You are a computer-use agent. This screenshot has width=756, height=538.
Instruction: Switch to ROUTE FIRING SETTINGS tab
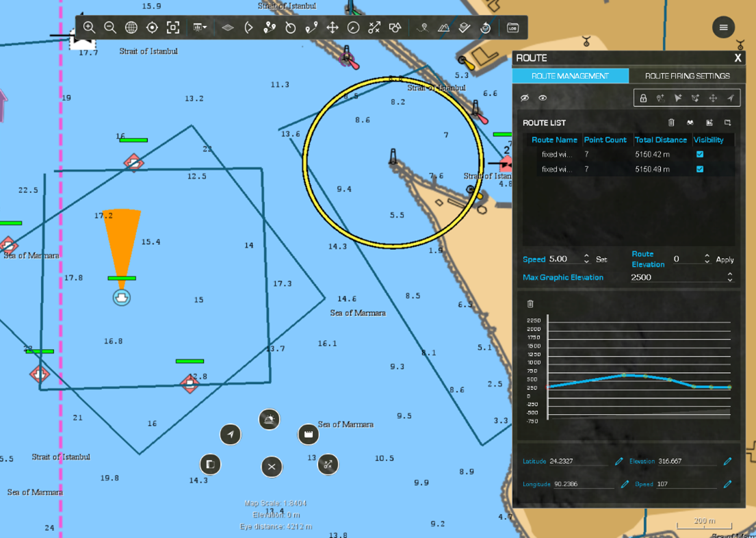(x=687, y=76)
